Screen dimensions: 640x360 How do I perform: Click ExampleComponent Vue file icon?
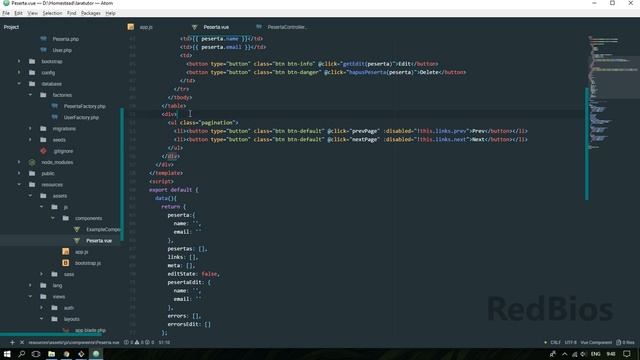pos(77,229)
